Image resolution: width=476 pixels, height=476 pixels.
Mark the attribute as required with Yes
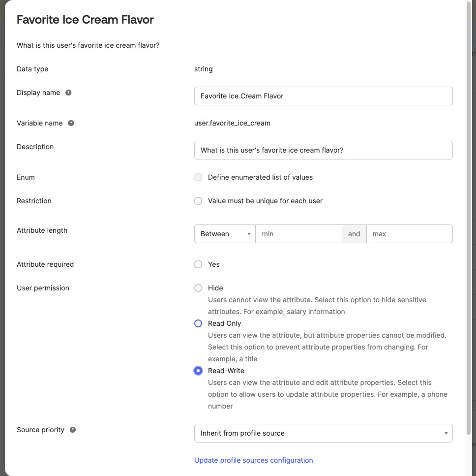198,264
